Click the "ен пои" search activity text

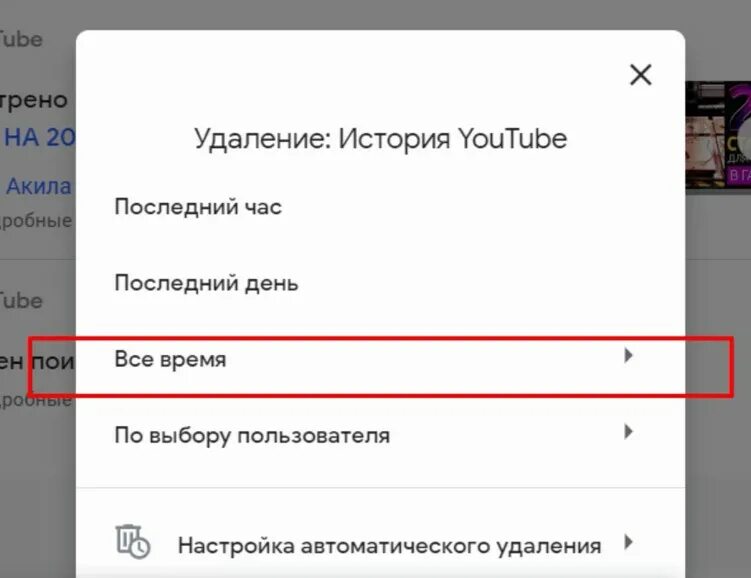click(37, 362)
